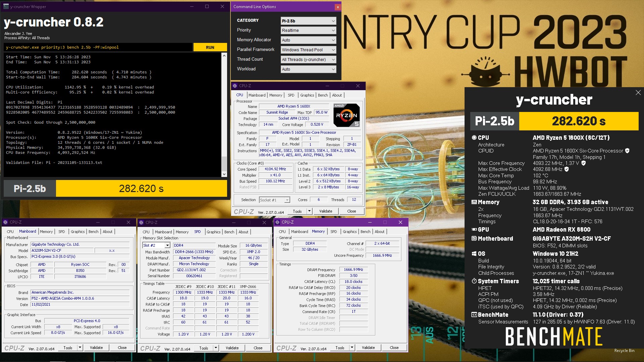Click the DRAM Frequency value 1666.9 MHz
This screenshot has width=644, height=362.
354,270
